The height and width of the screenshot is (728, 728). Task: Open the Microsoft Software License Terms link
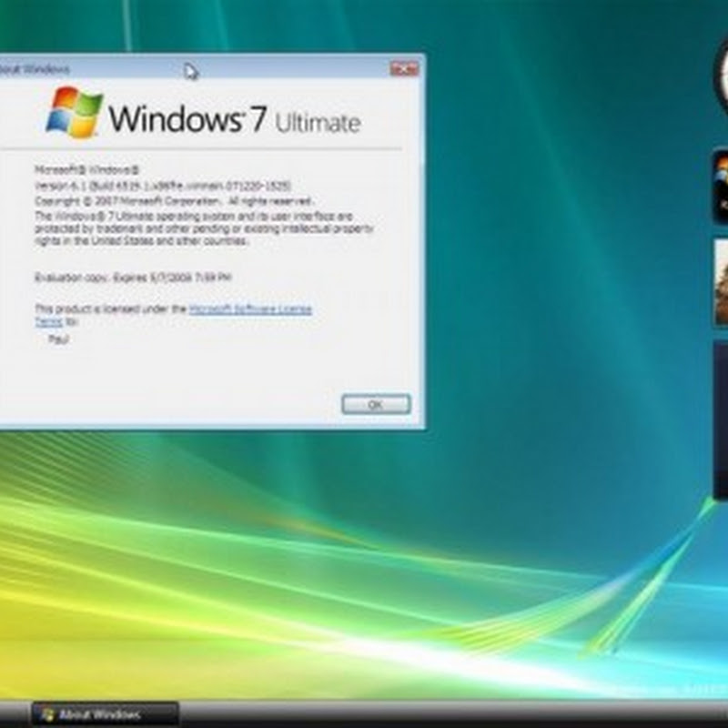coord(250,308)
